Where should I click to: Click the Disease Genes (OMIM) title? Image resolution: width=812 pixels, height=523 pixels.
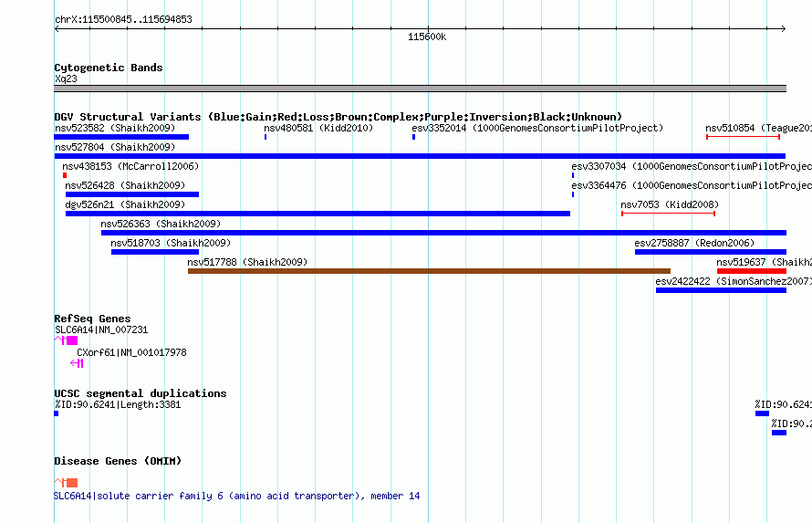coord(118,461)
